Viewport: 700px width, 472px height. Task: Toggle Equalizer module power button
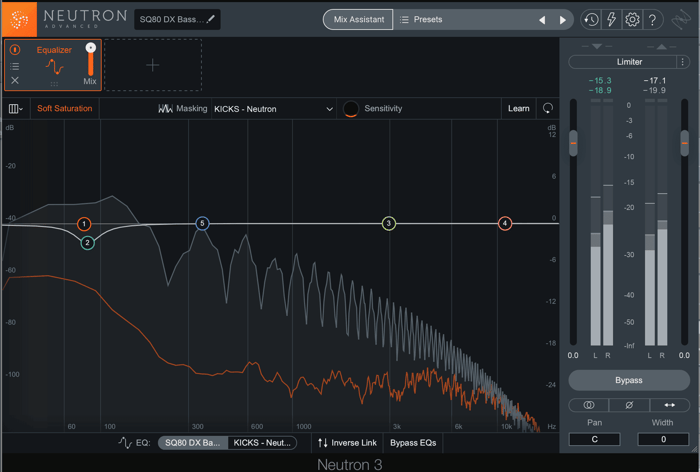[15, 50]
